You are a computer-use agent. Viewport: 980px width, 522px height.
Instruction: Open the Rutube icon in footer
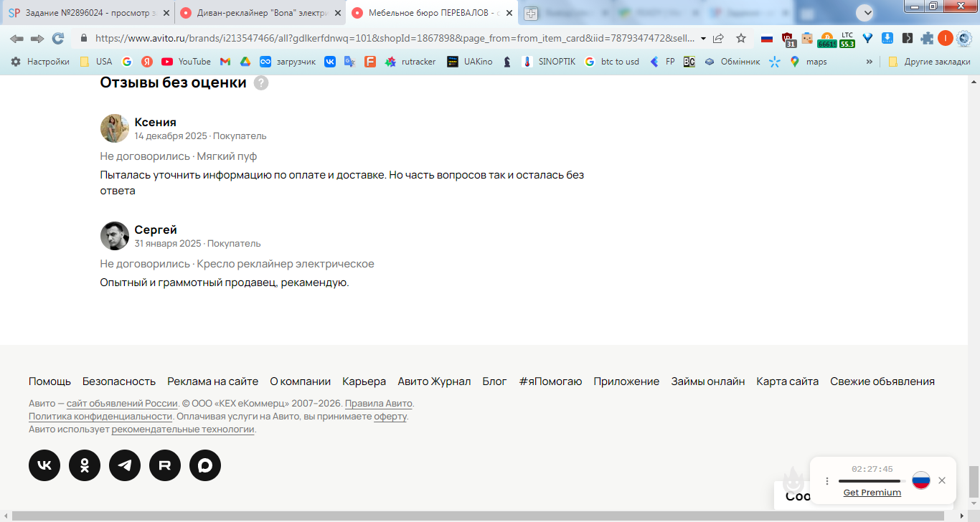[165, 465]
